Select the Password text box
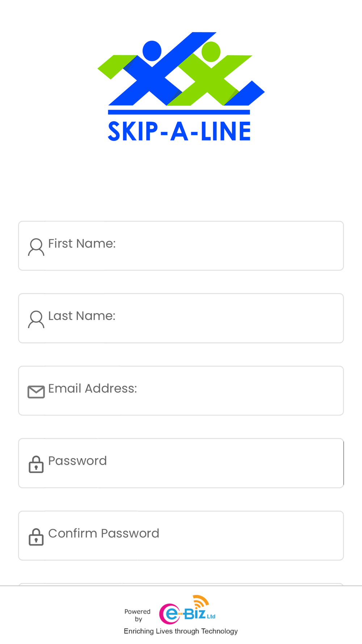 tap(181, 463)
